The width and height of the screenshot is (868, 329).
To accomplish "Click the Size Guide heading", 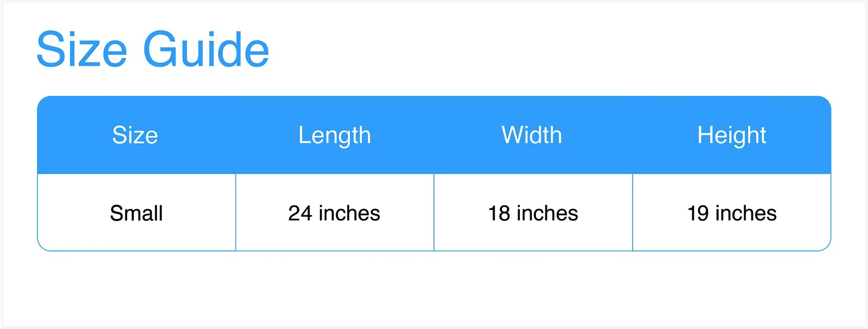I will pos(153,50).
